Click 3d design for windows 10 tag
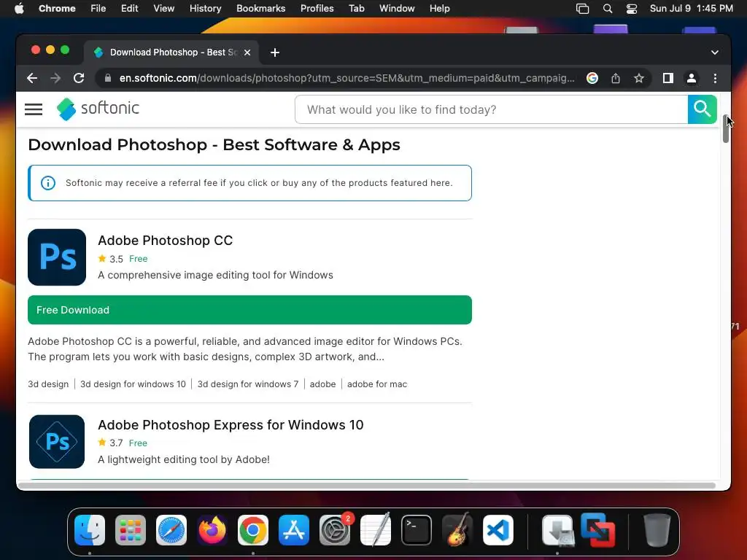 (133, 384)
